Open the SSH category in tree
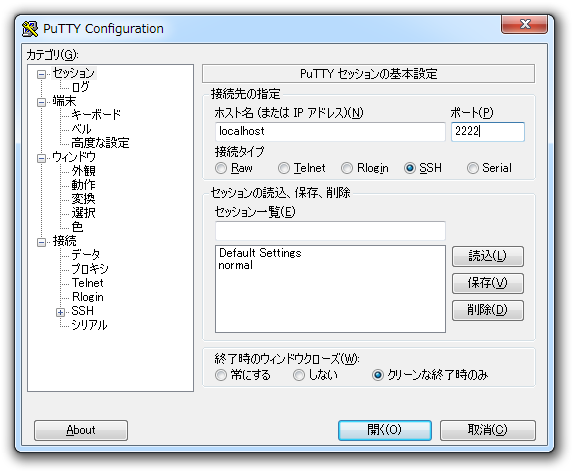This screenshot has height=471, width=573. (x=83, y=311)
